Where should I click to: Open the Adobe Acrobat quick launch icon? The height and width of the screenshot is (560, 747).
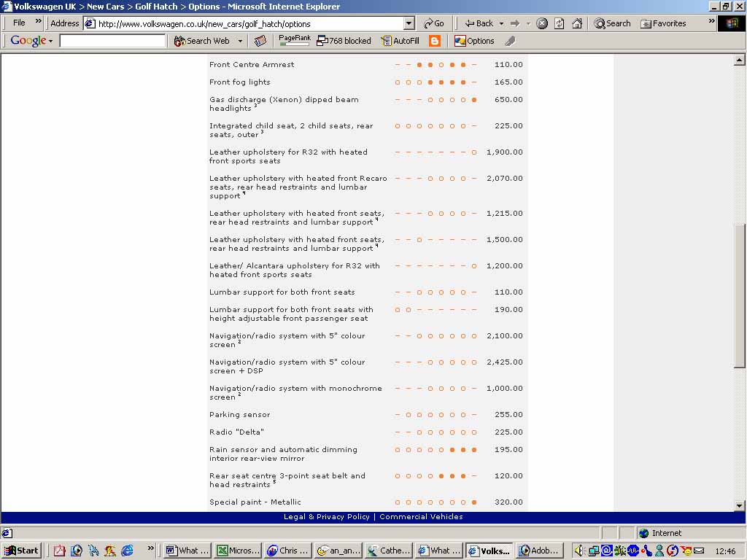pos(60,551)
